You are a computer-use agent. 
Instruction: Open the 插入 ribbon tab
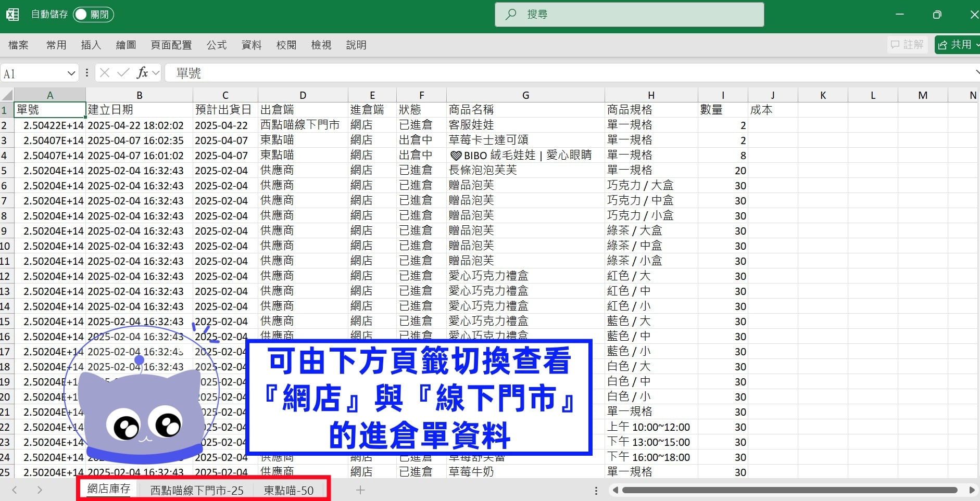coord(91,45)
